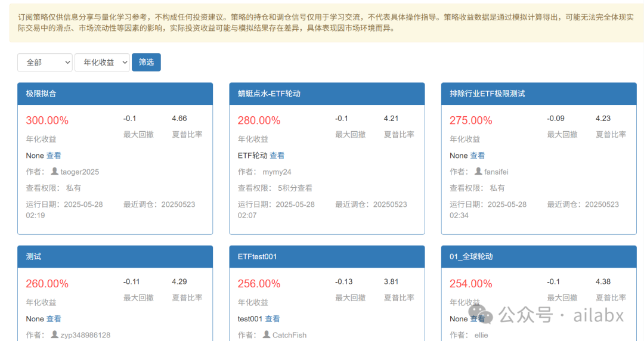
Task: Open the 年化收益 sort dropdown
Action: (103, 63)
